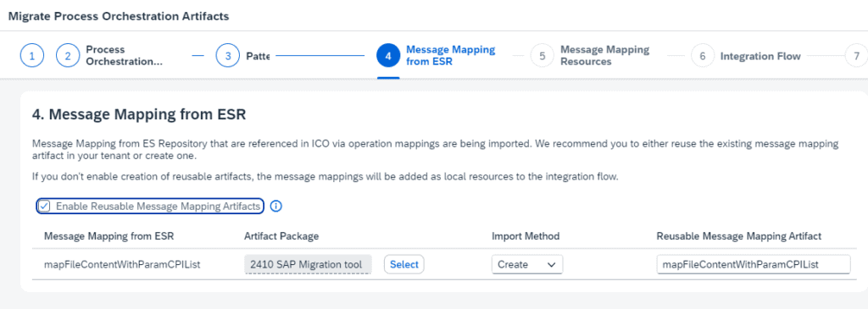Click Reusable Message Mapping Artifact column header
Image resolution: width=868 pixels, height=309 pixels.
click(739, 236)
